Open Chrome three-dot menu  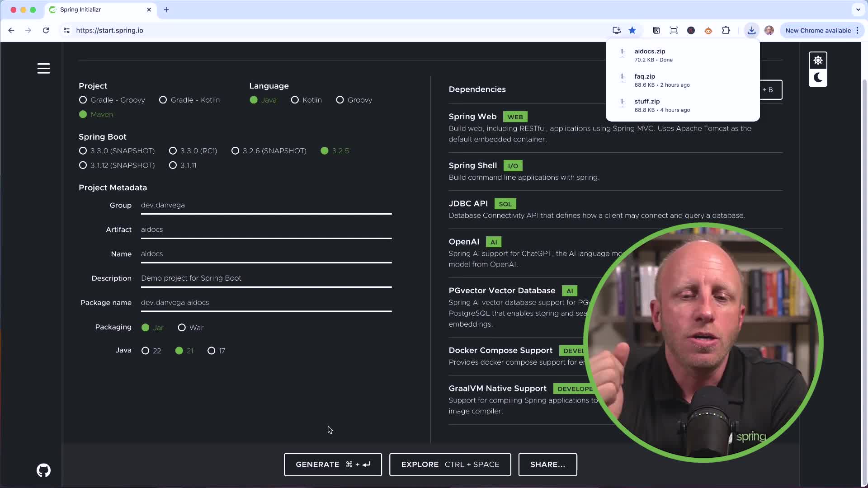(x=857, y=30)
